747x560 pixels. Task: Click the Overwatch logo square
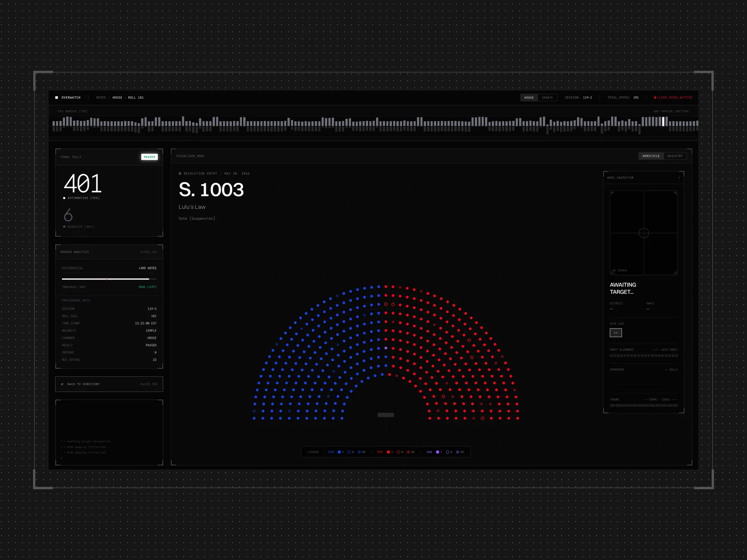click(56, 97)
